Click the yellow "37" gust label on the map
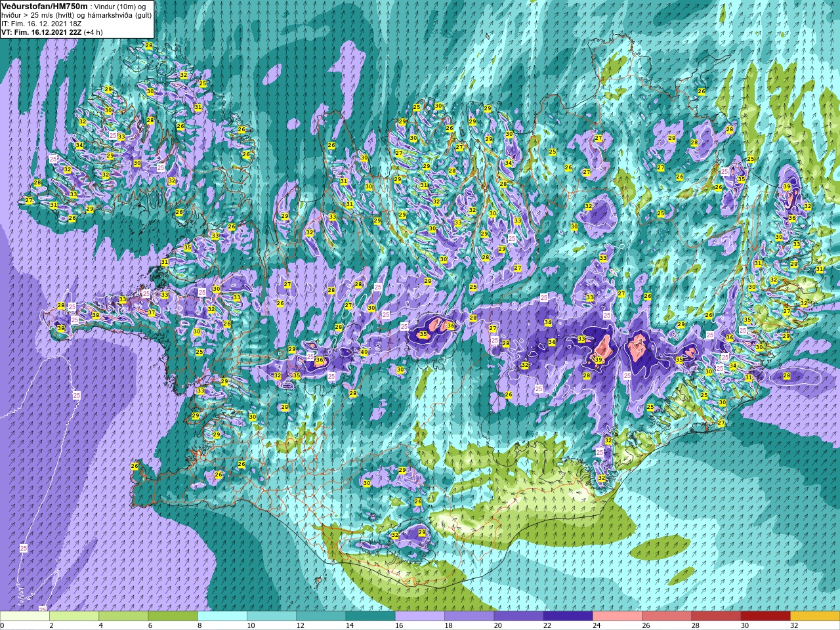Screen dimensions: 840x630 [152, 313]
